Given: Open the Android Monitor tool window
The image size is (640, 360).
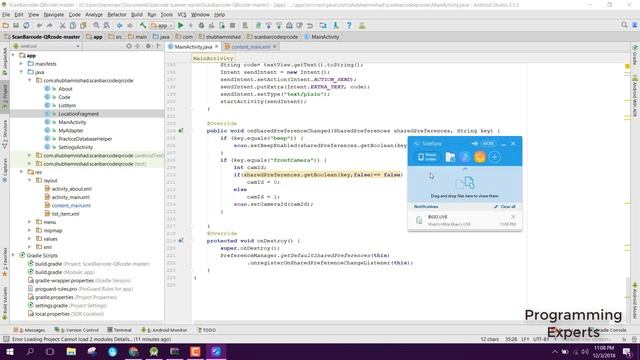Looking at the screenshot, I should pyautogui.click(x=164, y=330).
